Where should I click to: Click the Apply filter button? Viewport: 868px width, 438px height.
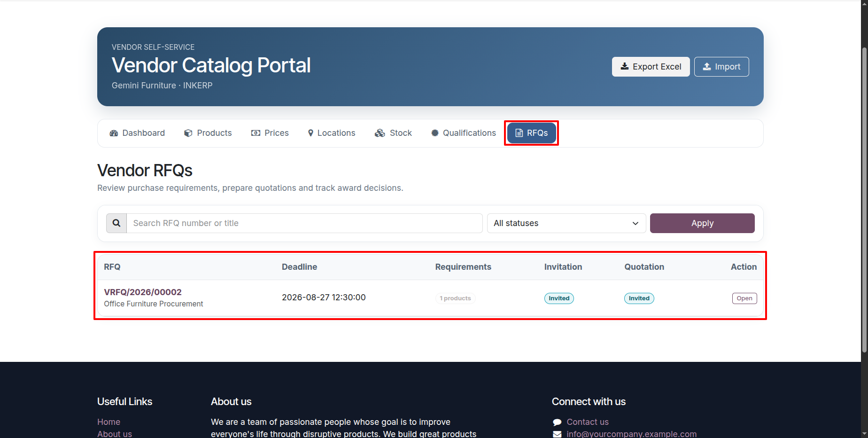[x=702, y=223]
